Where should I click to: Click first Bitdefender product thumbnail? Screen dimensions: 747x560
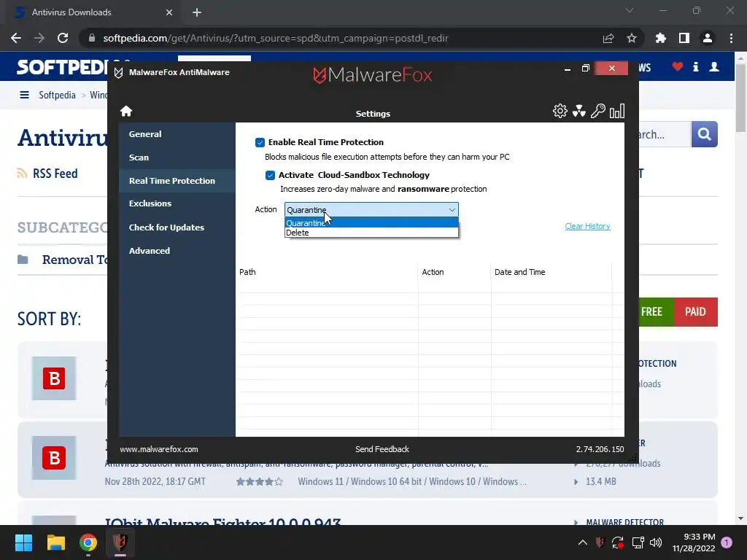click(x=54, y=378)
